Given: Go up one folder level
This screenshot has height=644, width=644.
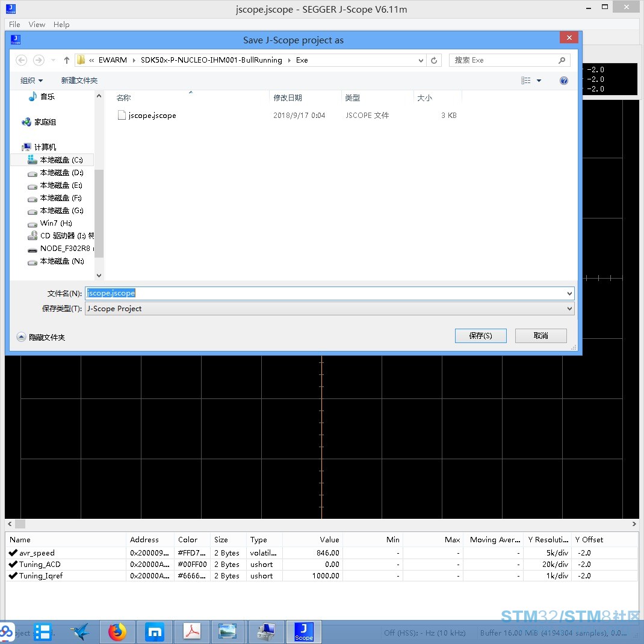Looking at the screenshot, I should click(67, 60).
